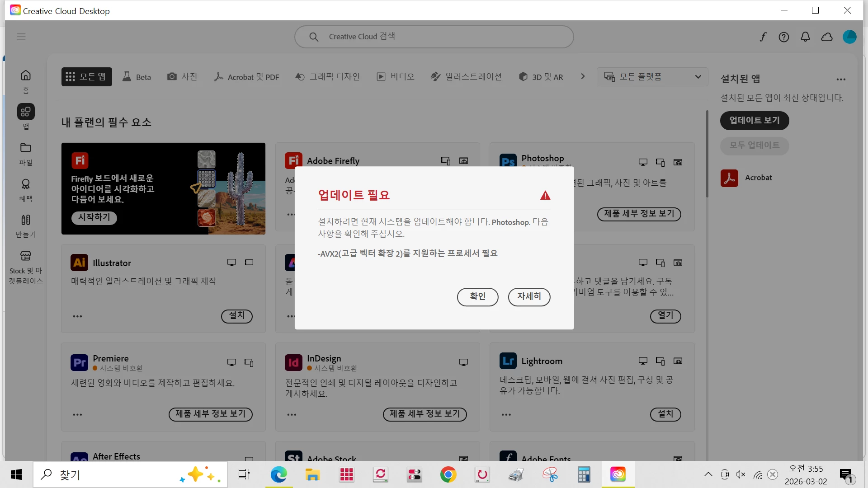868x488 pixels.
Task: Click the cloud sync status icon
Action: pyautogui.click(x=827, y=37)
